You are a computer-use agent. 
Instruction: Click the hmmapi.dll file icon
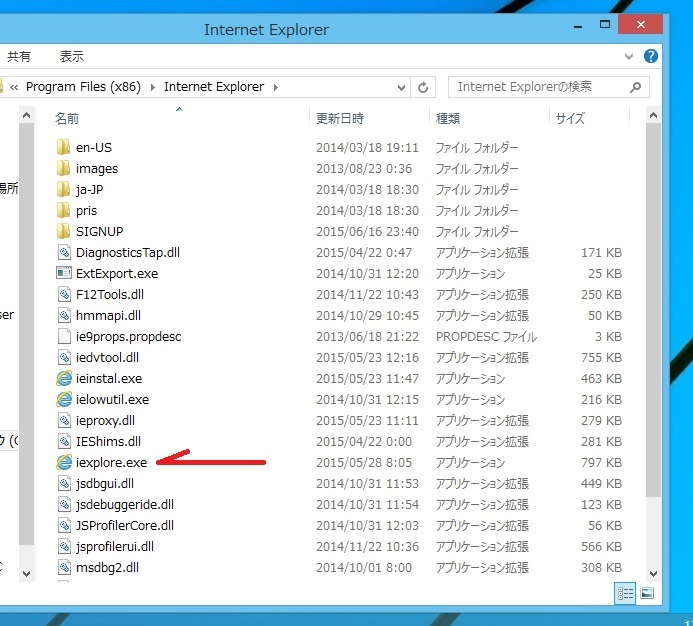[64, 315]
